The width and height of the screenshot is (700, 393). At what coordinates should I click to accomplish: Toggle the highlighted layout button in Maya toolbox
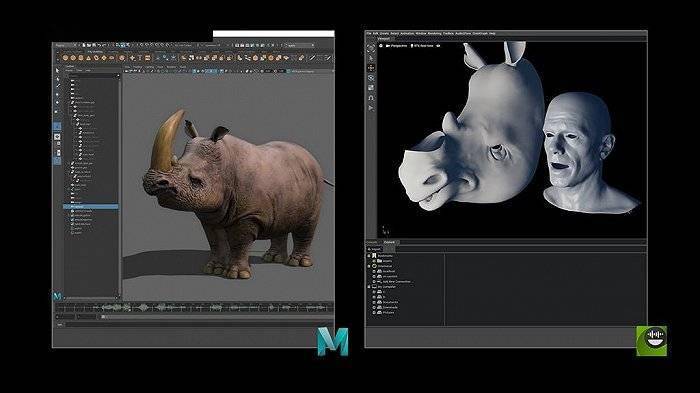(57, 127)
